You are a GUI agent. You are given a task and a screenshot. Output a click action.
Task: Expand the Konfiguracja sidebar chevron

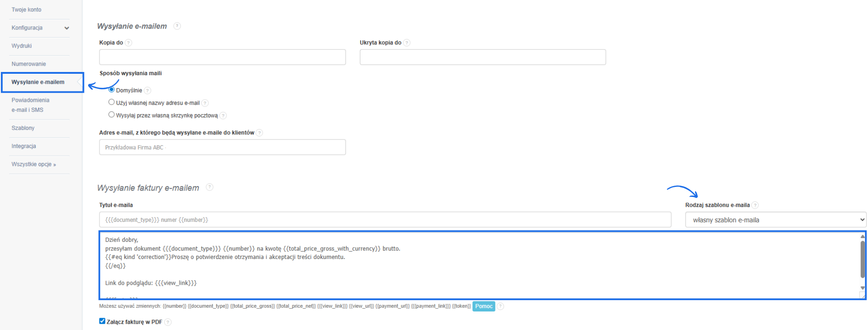tap(67, 28)
